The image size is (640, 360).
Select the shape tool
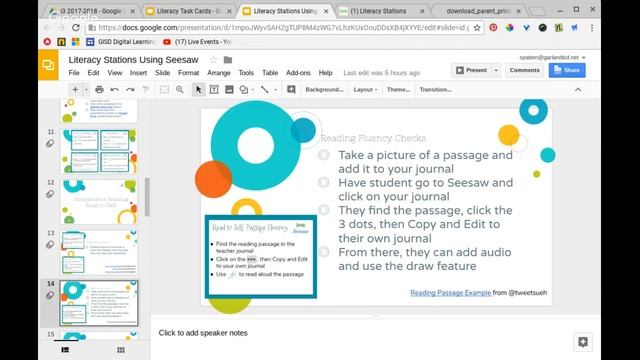(244, 89)
